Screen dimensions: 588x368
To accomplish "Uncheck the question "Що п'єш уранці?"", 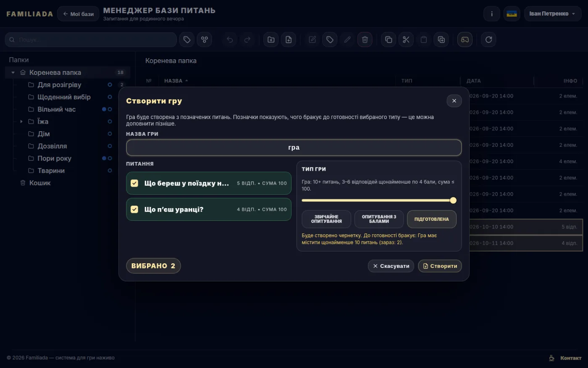I will [x=134, y=209].
